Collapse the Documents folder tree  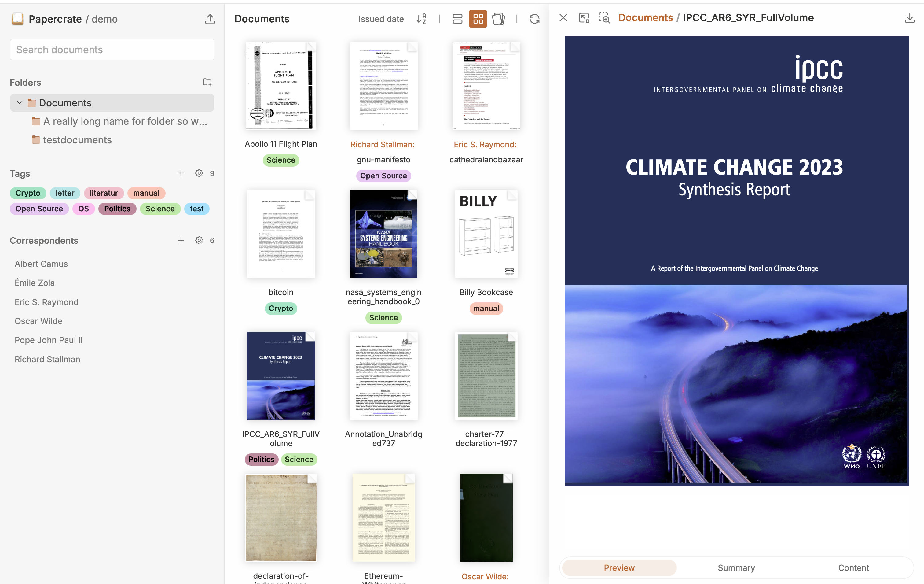19,102
